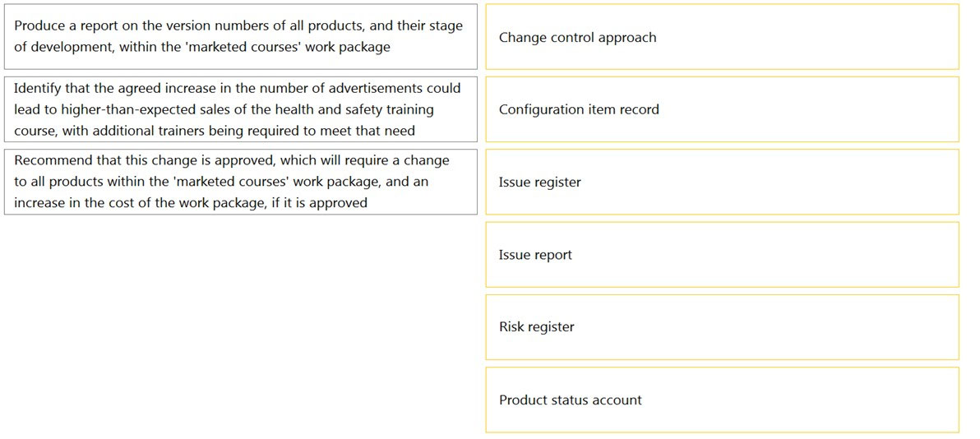Pick the 'Product status account' target box
This screenshot has height=439, width=980.
click(722, 400)
